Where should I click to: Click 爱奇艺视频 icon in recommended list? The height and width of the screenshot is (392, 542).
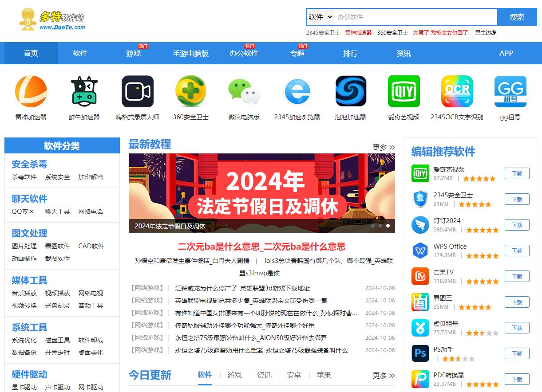pyautogui.click(x=420, y=173)
